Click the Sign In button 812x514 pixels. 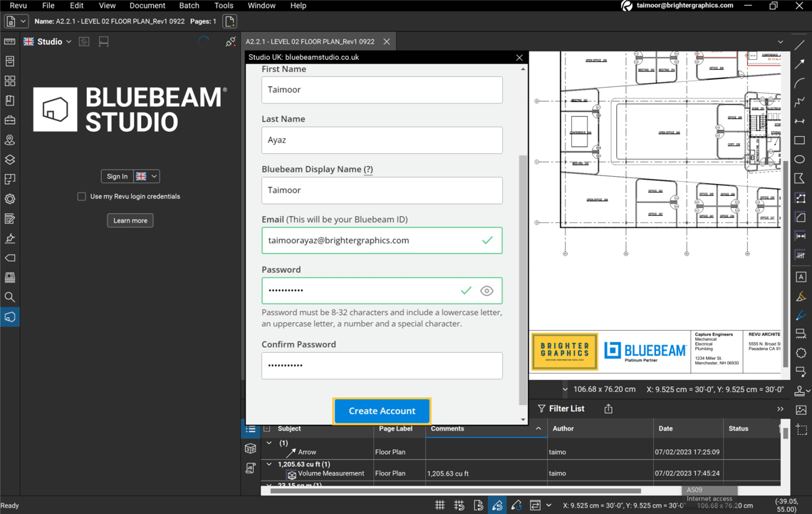point(117,176)
